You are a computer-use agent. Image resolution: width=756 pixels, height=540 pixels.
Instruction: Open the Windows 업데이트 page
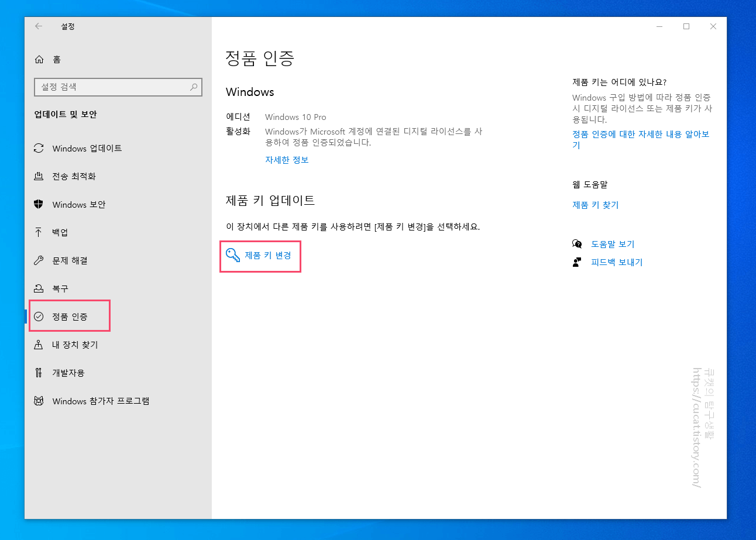click(118, 148)
